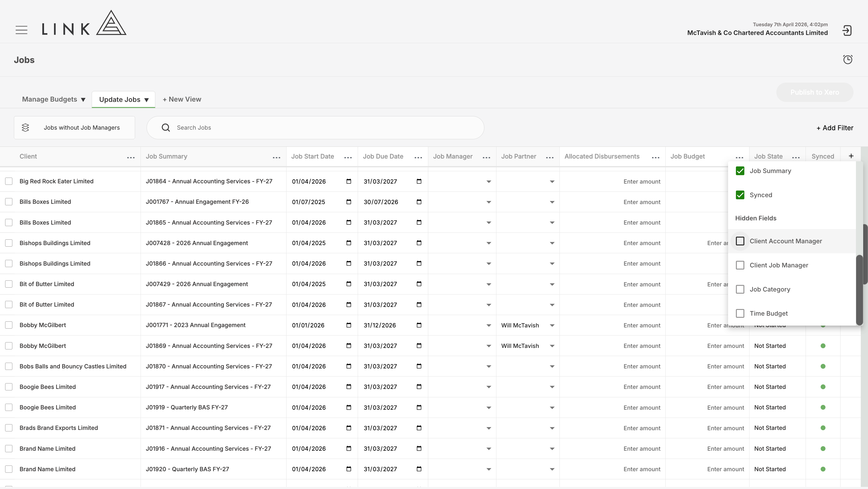Enable the Client Account Manager field
The image size is (868, 489).
(x=740, y=241)
